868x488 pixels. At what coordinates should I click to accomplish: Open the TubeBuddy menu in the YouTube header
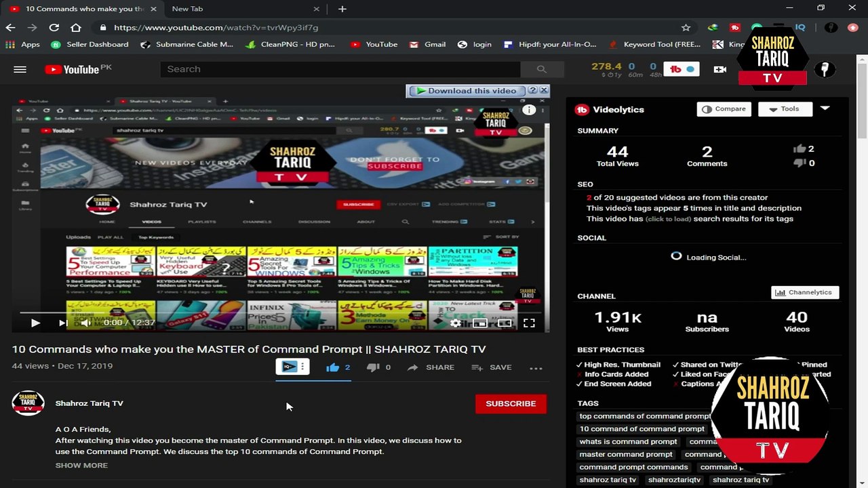(x=681, y=69)
